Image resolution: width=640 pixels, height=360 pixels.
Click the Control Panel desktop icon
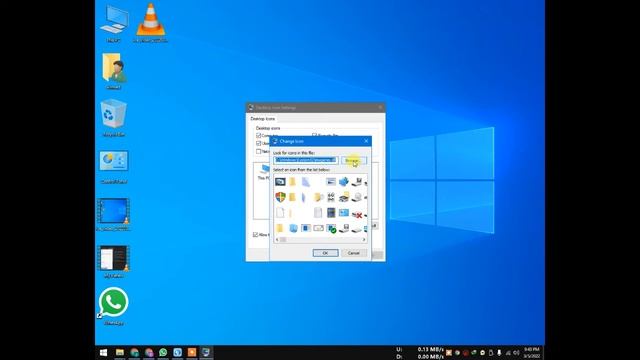pyautogui.click(x=113, y=167)
